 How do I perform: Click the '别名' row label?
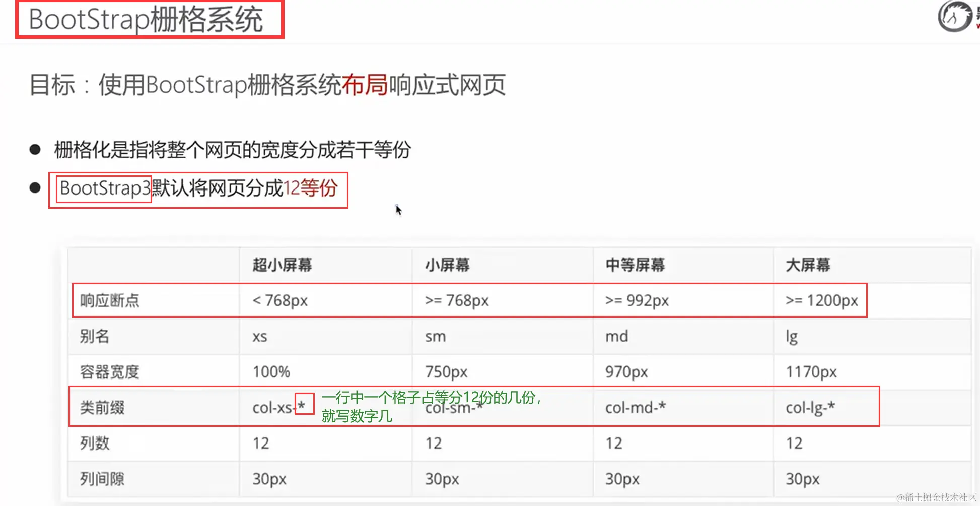click(94, 336)
